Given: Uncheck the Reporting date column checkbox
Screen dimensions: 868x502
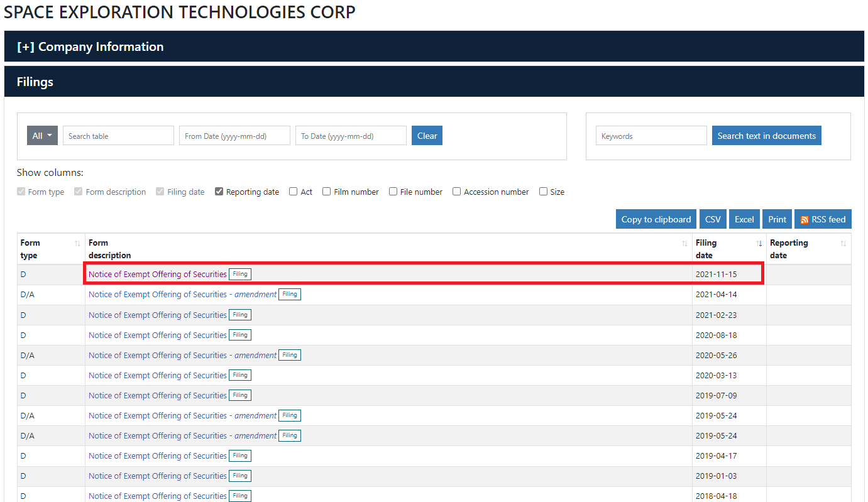Looking at the screenshot, I should [219, 192].
